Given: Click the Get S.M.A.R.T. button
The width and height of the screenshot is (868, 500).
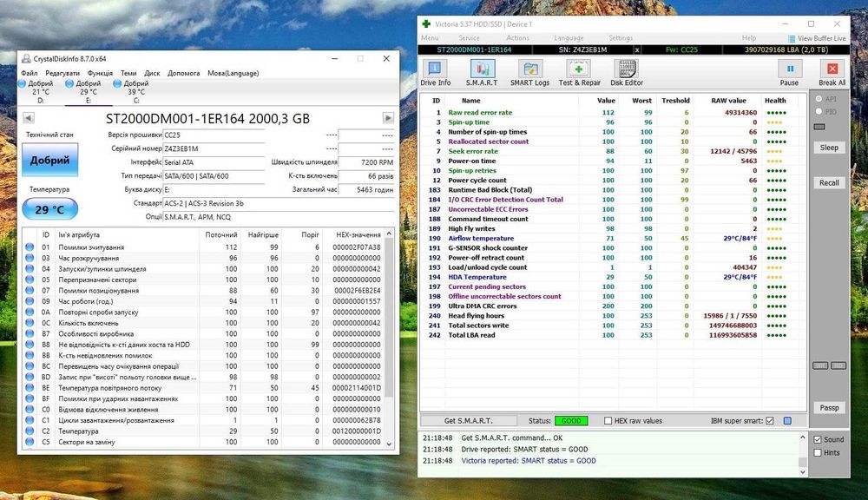Looking at the screenshot, I should click(469, 421).
